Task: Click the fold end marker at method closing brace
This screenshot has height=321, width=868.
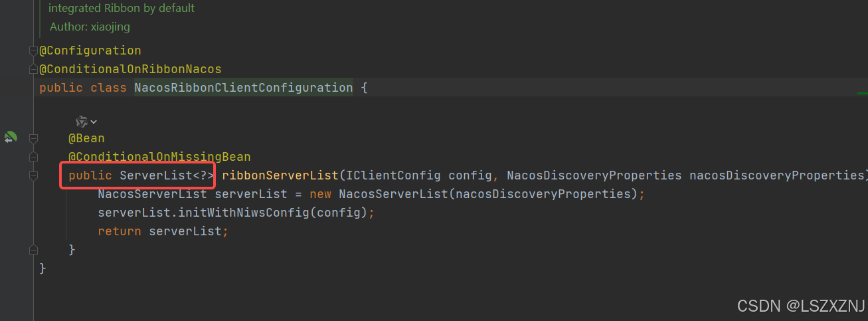Action: [x=33, y=250]
